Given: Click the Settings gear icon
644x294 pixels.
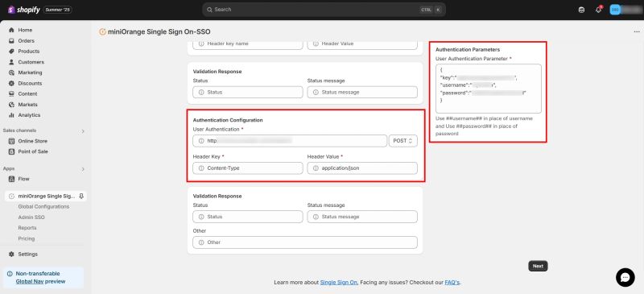Looking at the screenshot, I should (x=11, y=254).
